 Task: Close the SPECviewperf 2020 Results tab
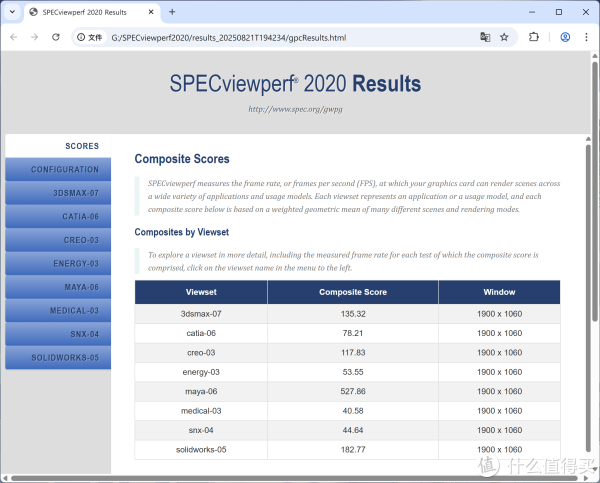[151, 12]
